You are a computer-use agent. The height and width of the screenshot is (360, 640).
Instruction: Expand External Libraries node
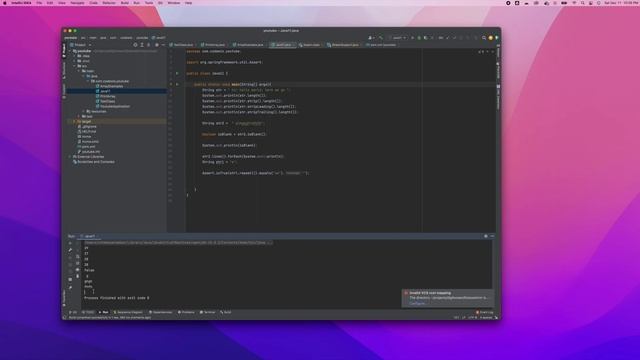[70, 157]
